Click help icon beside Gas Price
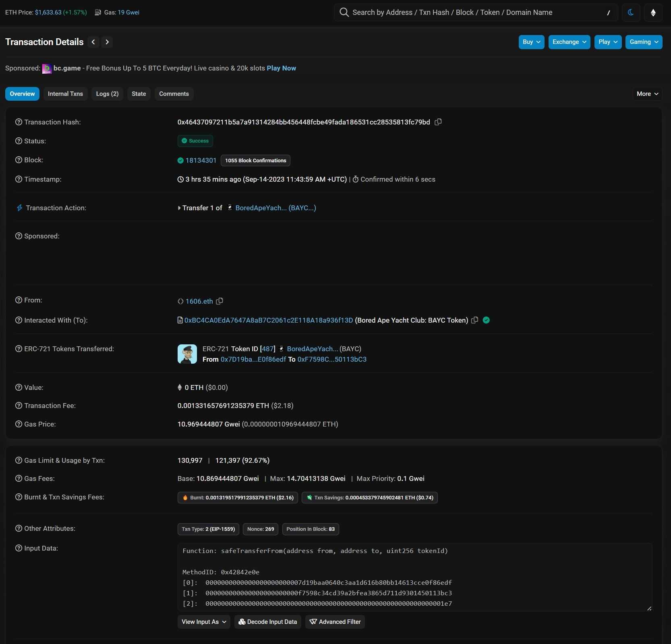 pos(19,424)
